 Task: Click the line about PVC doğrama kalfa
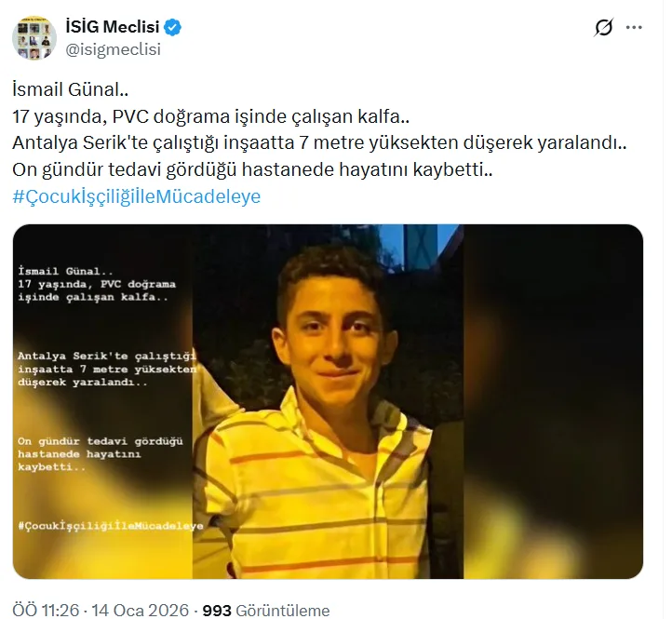pos(211,116)
